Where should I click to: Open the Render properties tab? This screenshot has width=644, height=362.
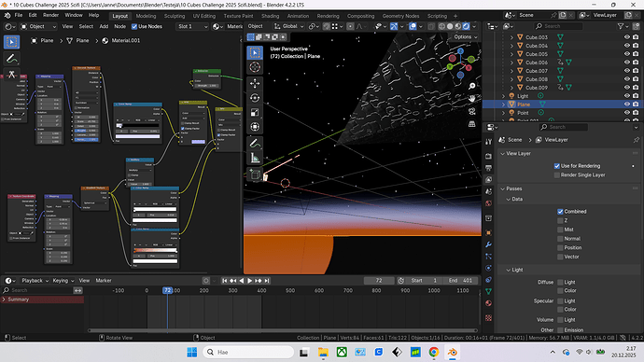click(x=488, y=157)
